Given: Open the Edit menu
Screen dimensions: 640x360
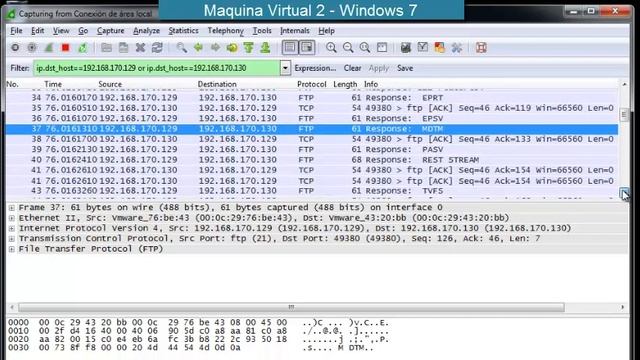Looking at the screenshot, I should point(38,31).
